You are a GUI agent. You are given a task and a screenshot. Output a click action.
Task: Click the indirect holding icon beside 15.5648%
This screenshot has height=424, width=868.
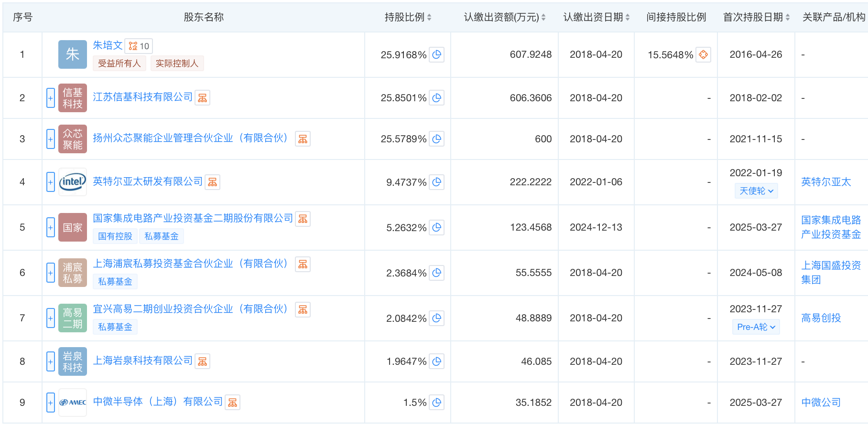point(703,55)
